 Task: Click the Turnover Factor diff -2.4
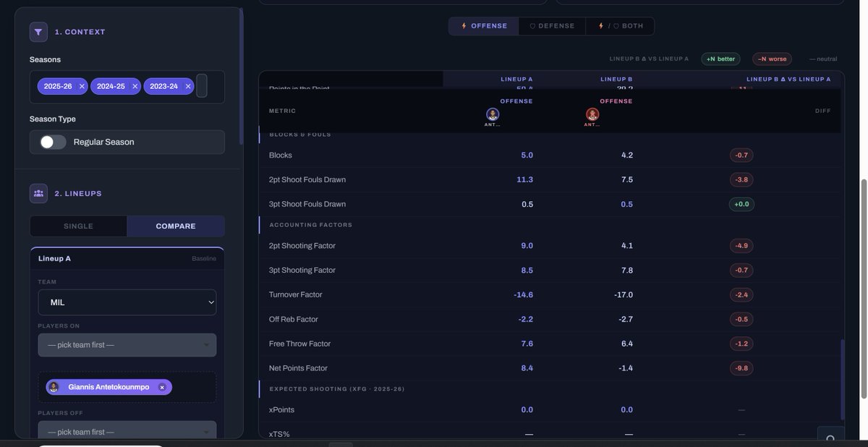(x=741, y=294)
